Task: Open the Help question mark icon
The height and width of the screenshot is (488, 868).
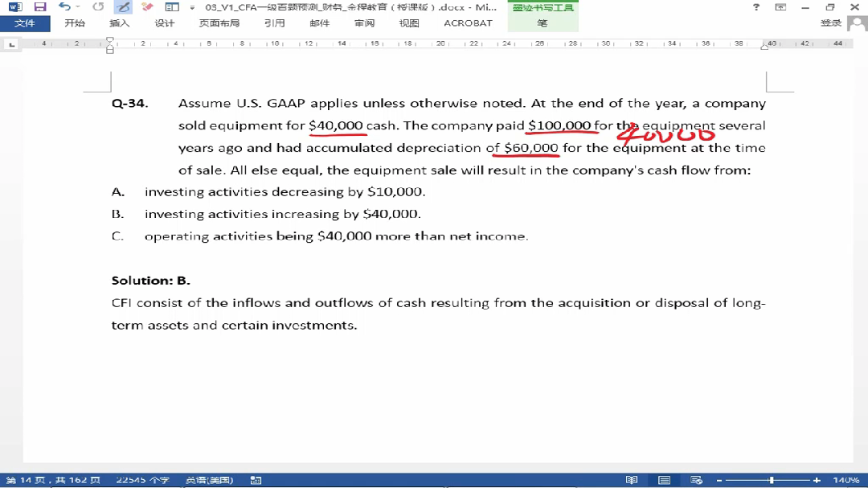Action: click(756, 7)
